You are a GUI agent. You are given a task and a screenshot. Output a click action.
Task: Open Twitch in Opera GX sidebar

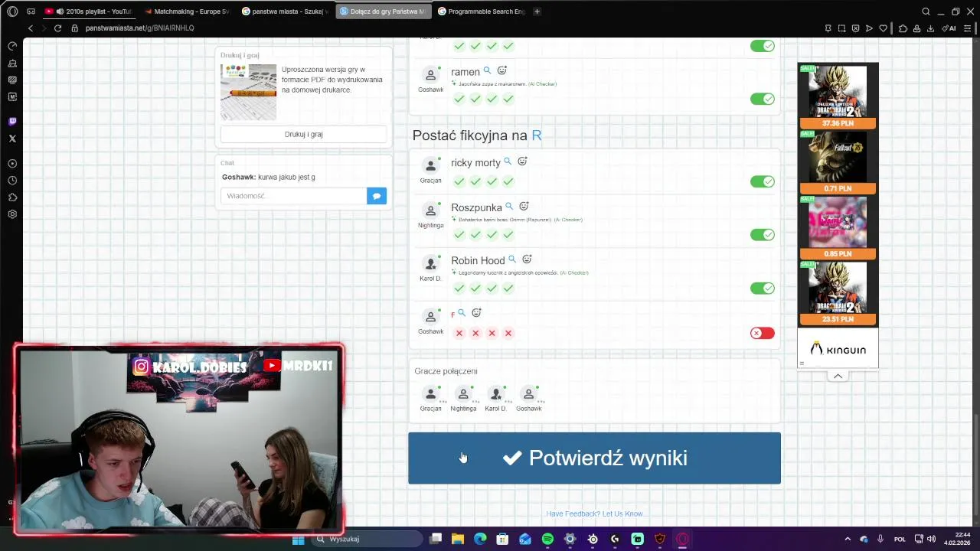point(12,122)
